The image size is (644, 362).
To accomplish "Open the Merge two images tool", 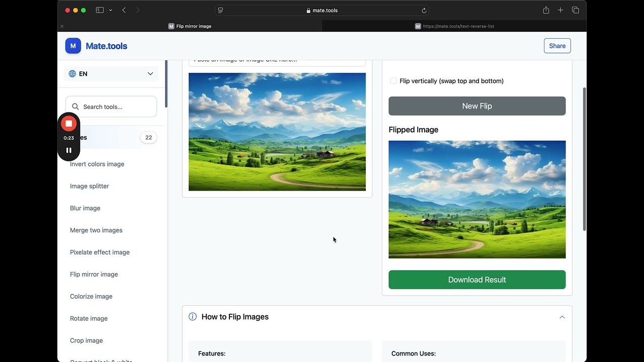I will point(96,230).
